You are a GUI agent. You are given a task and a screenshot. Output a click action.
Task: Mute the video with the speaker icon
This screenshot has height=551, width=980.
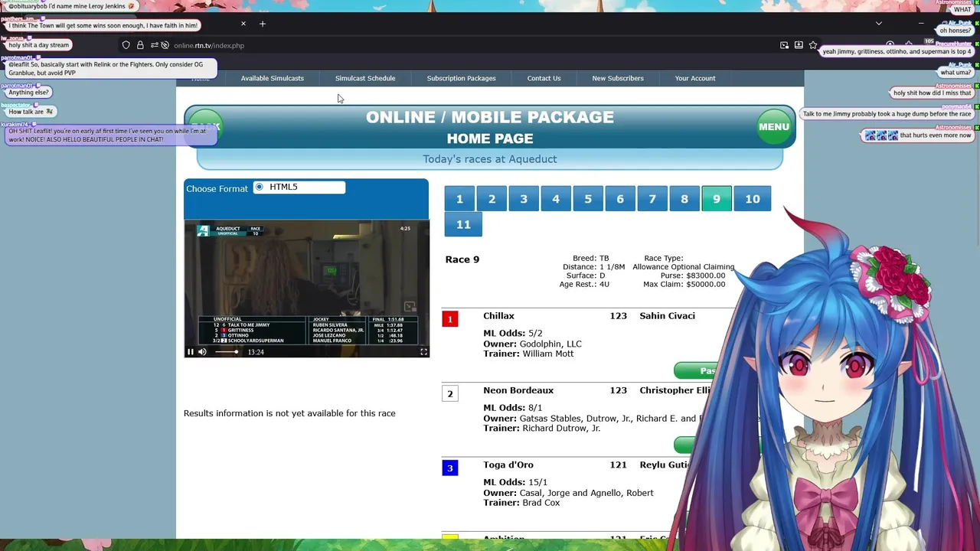(x=202, y=352)
